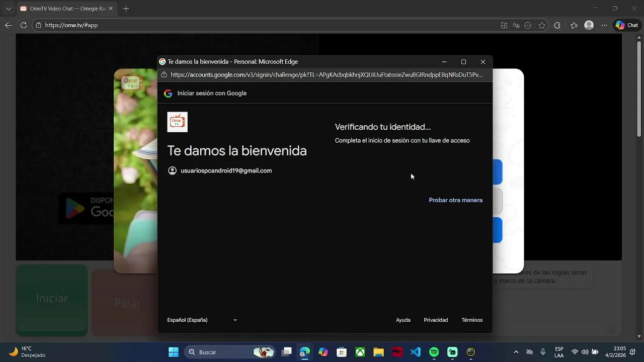Open the Español (España) language dropdown

(x=202, y=320)
